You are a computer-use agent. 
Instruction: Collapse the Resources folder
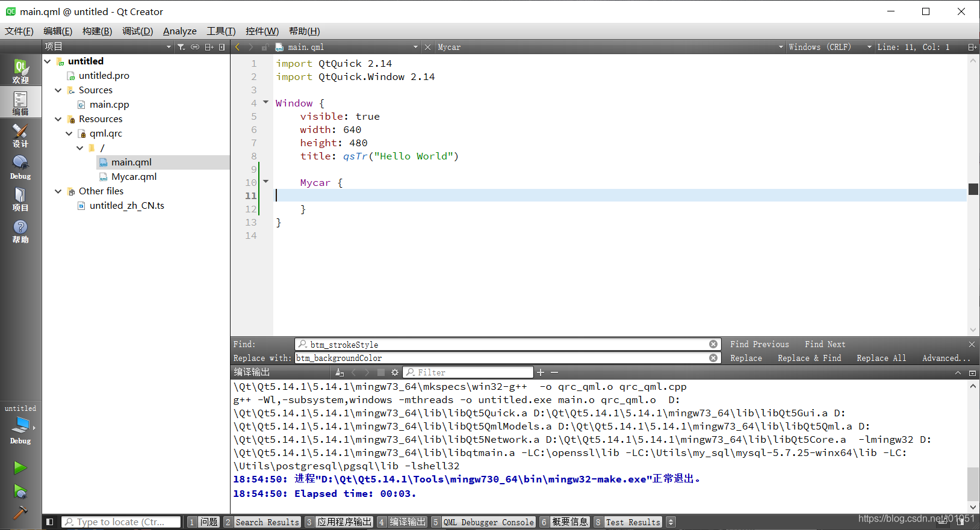click(x=58, y=119)
